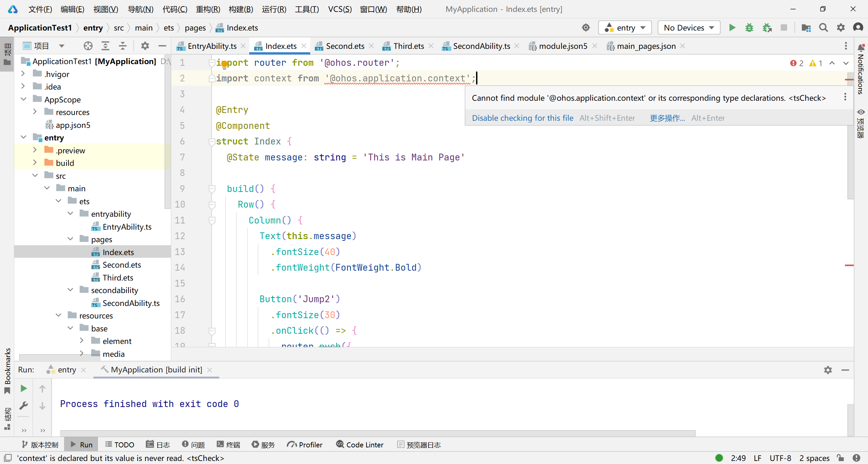Open the VCS(S) menu
This screenshot has height=464, width=868.
coord(340,9)
